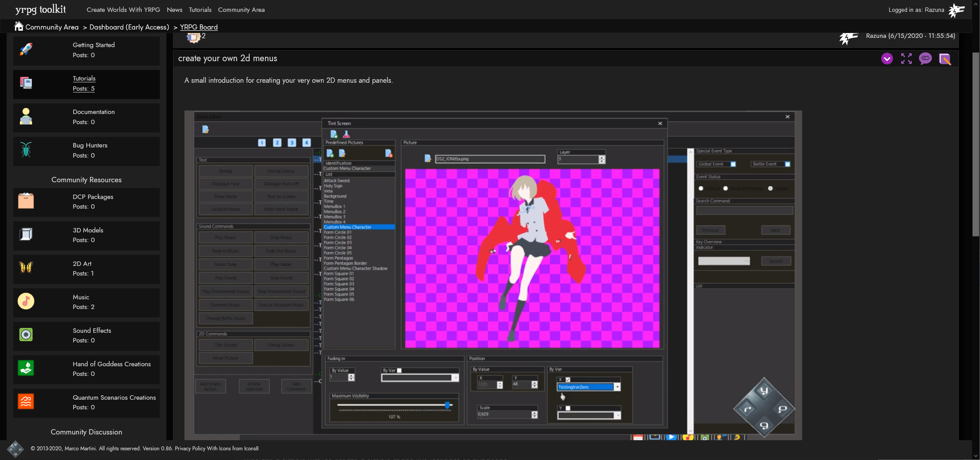This screenshot has width=980, height=460.
Task: Click the diamond YRPG logo in footer
Action: tap(15, 449)
